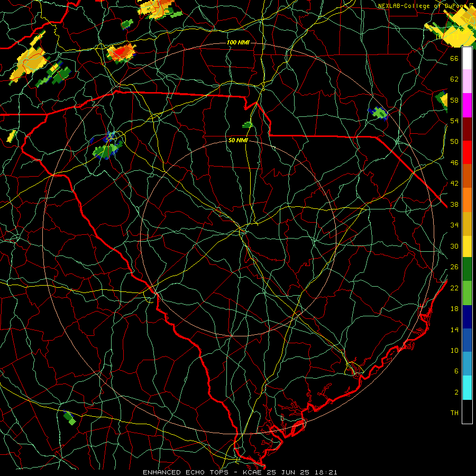Select the cyan legend swatch
476x476 pixels.
[x=467, y=388]
